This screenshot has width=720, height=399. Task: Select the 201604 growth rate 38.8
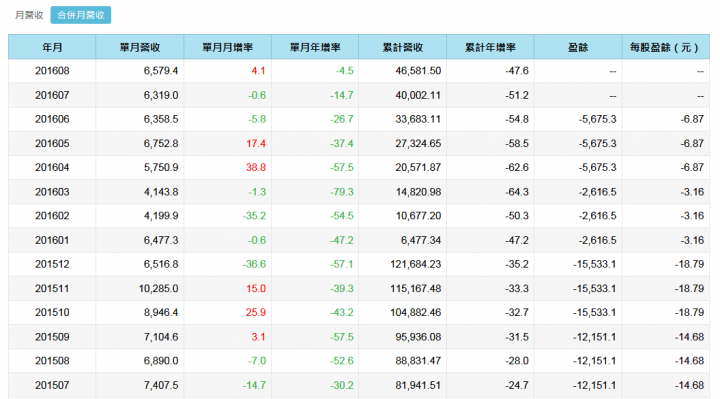[256, 167]
